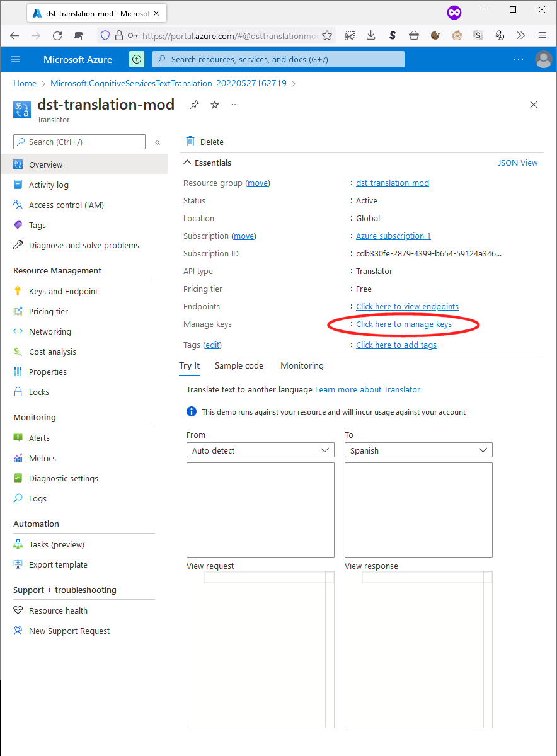Click move link next to Subscription
This screenshot has height=756, width=557.
(x=244, y=236)
